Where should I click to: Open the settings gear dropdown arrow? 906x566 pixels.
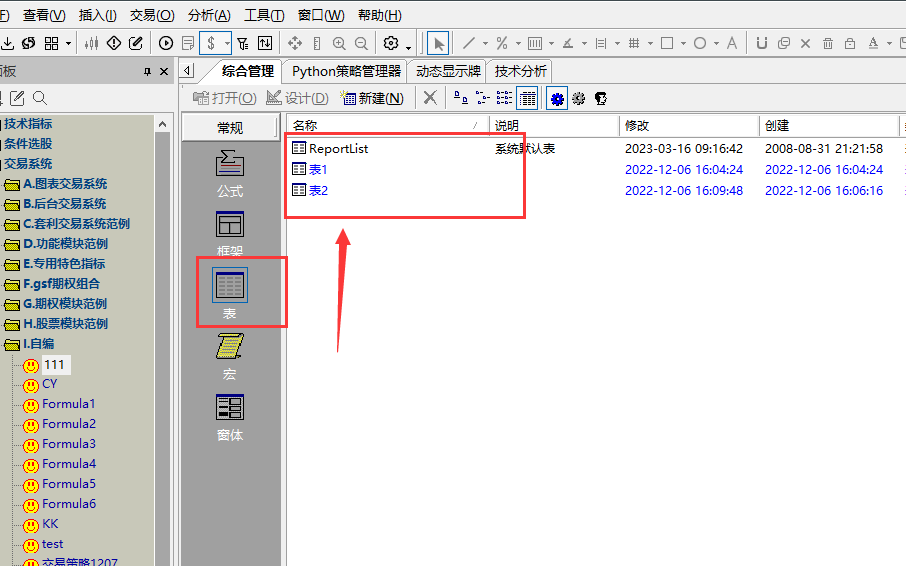click(408, 47)
